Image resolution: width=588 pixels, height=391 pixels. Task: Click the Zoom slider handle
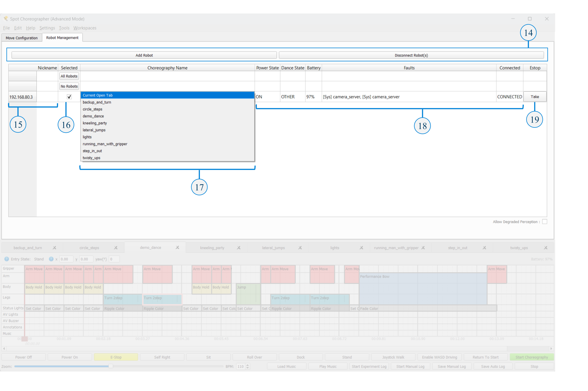tap(111, 366)
